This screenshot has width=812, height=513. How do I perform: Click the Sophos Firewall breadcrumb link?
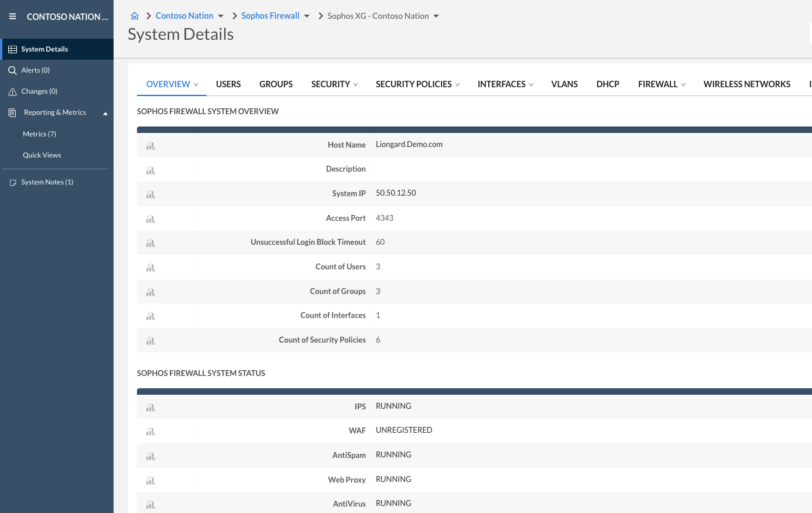270,16
